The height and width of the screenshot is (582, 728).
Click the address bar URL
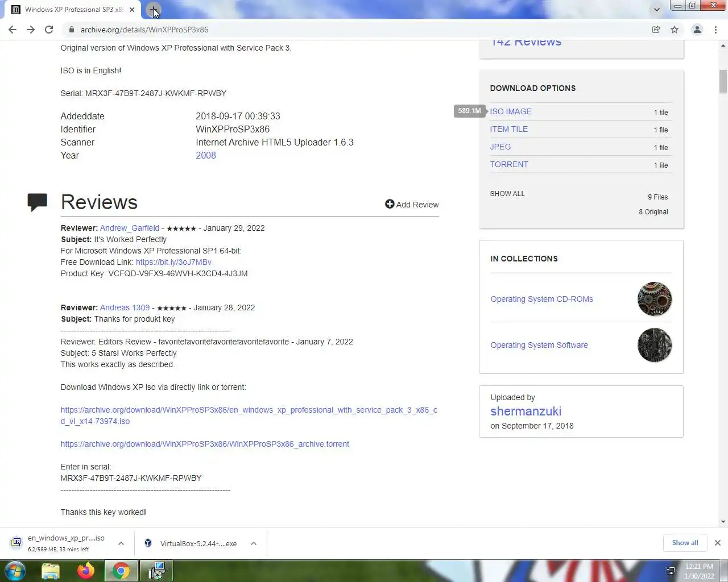[x=144, y=30]
